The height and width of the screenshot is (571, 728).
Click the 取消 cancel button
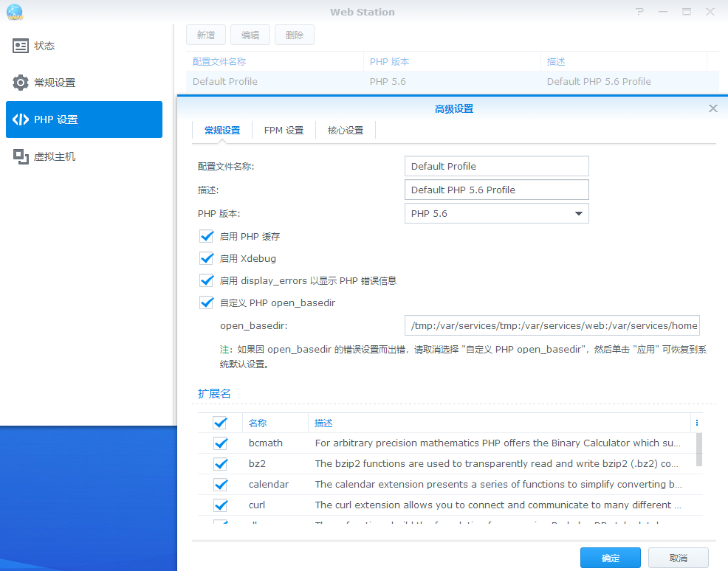coord(678,558)
